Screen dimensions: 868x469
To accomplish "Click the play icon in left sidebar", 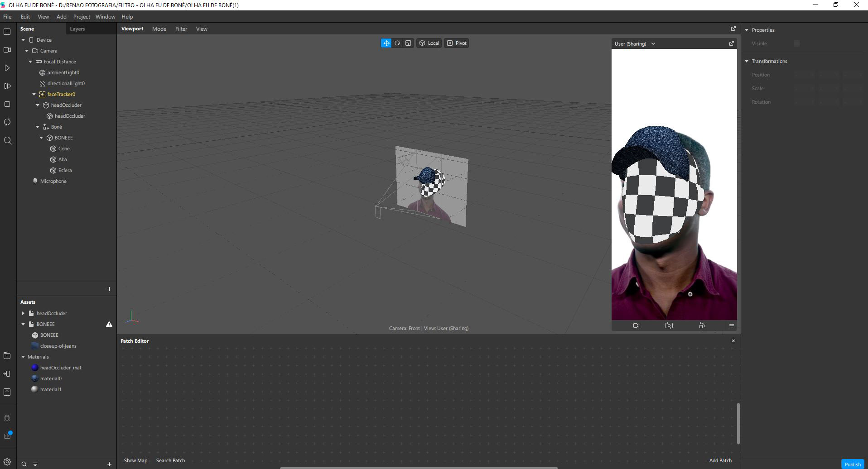I will [x=7, y=68].
